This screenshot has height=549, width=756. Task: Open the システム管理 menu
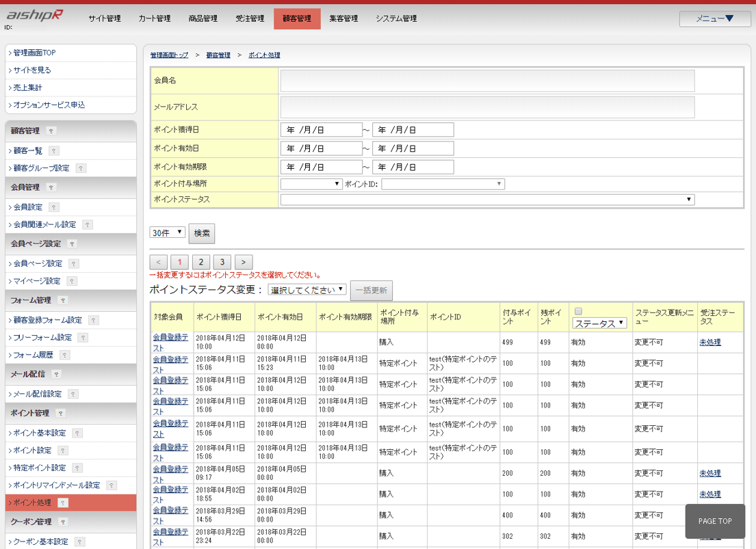(x=396, y=18)
